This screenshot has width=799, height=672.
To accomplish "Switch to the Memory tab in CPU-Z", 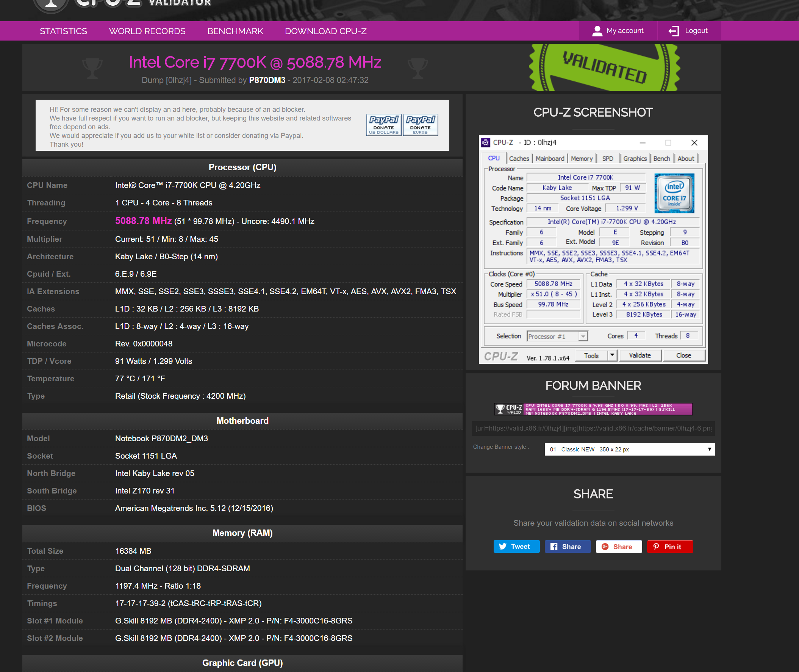I will (581, 158).
